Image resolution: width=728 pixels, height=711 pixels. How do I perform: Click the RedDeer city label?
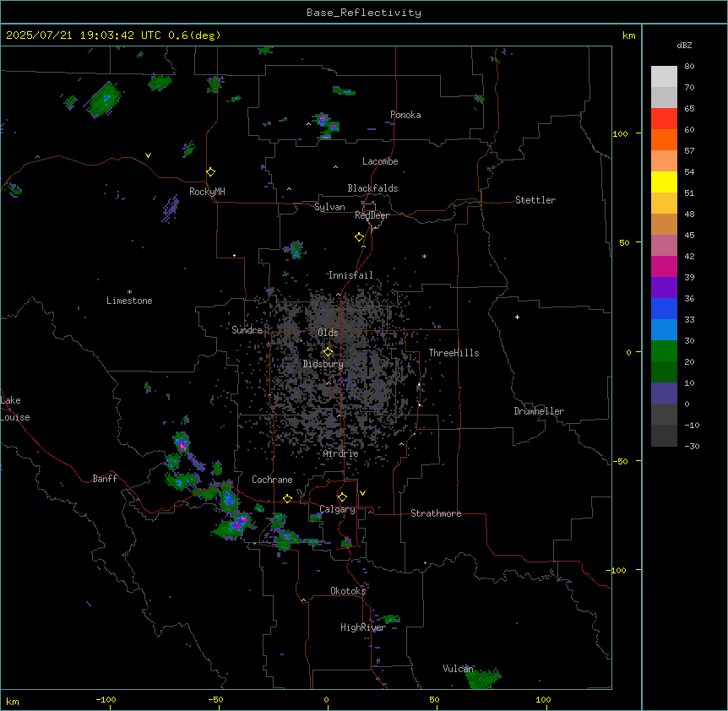[x=372, y=215]
